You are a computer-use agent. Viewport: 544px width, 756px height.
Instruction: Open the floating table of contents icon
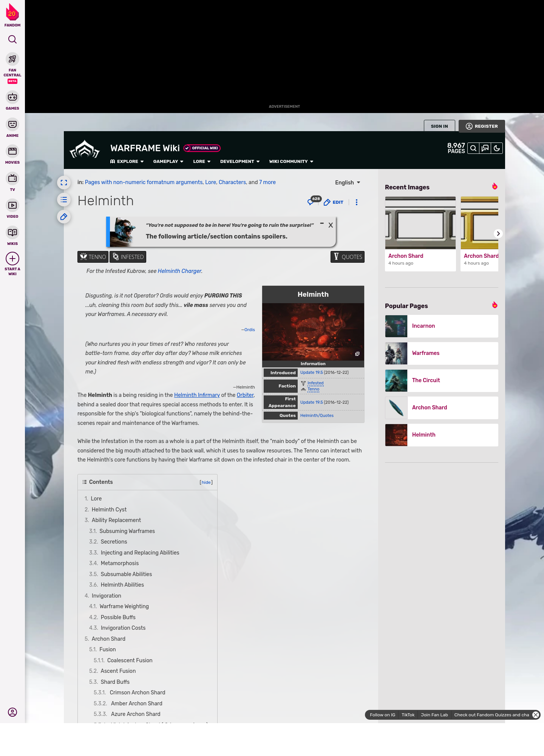[x=64, y=200]
